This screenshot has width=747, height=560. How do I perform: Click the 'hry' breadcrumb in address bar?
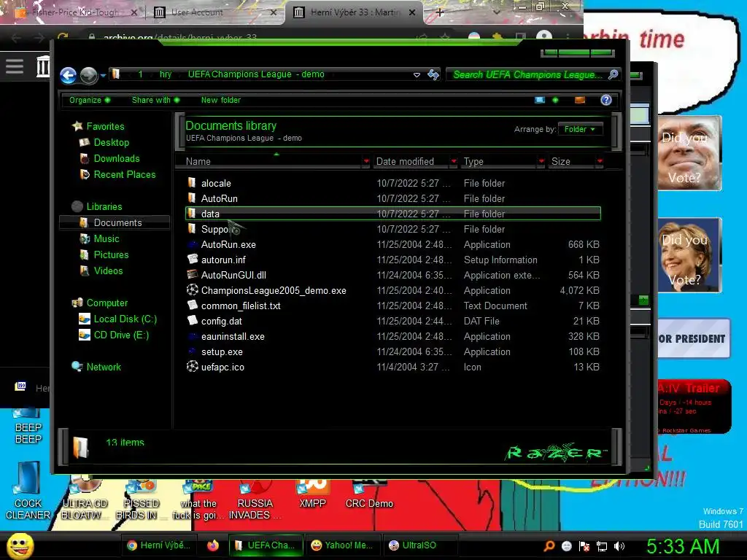point(166,74)
